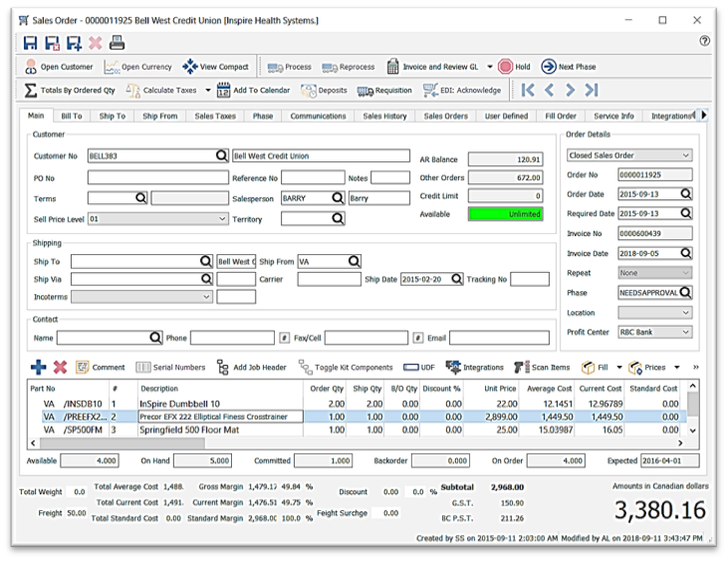This screenshot has height=561, width=728.
Task: Click the PO No input field
Action: [157, 177]
